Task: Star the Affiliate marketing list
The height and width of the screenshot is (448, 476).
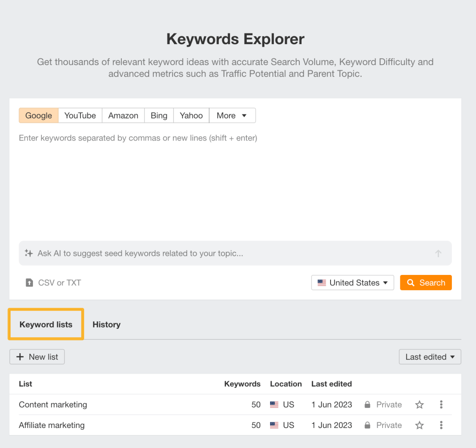Action: coord(419,425)
